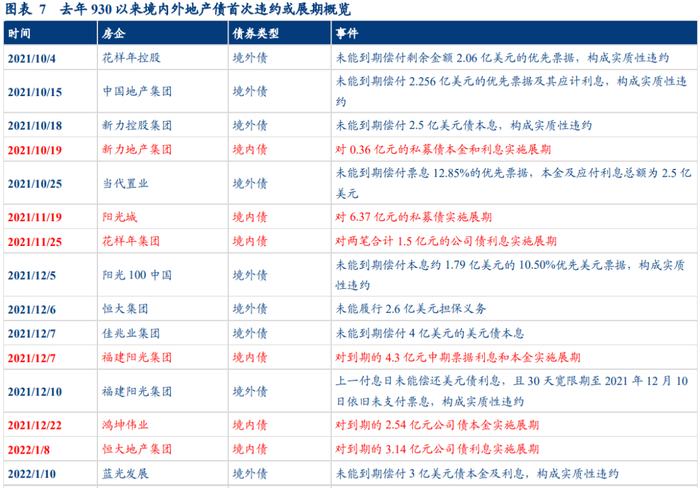Click the company name 花样年集团

131,242
